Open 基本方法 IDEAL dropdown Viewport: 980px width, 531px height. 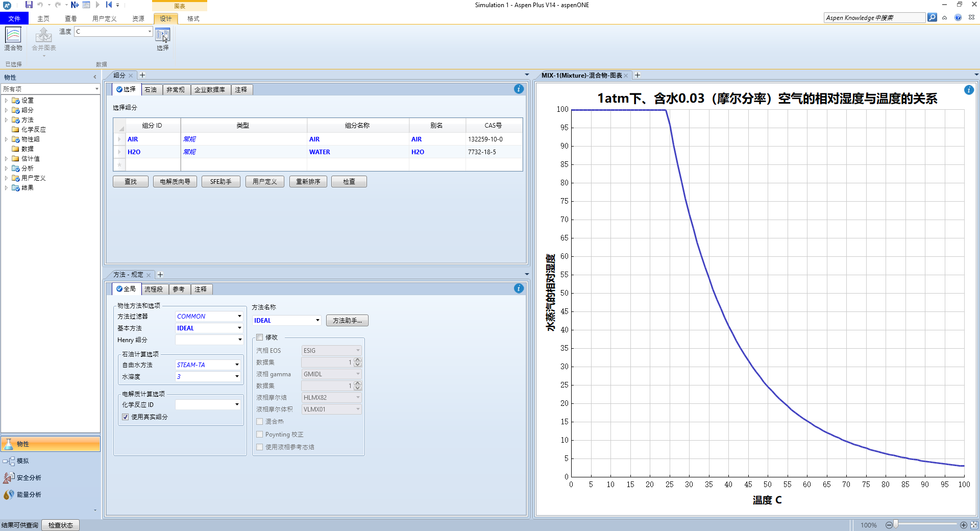click(x=239, y=328)
